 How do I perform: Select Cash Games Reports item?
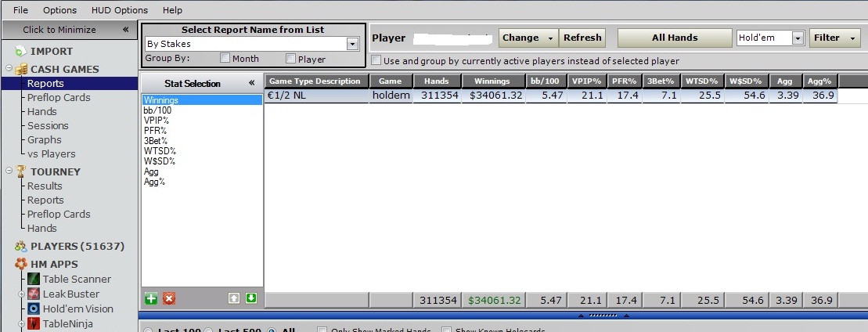point(45,84)
